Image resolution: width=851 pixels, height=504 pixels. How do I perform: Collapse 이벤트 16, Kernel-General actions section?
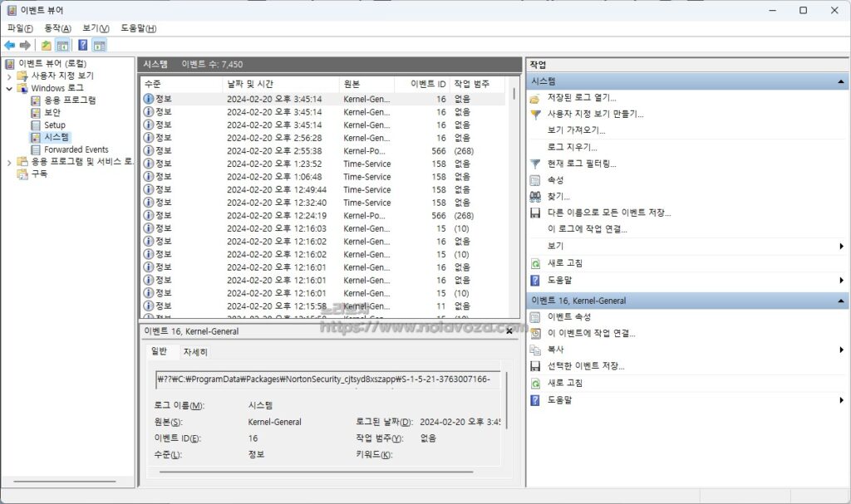[x=841, y=301]
